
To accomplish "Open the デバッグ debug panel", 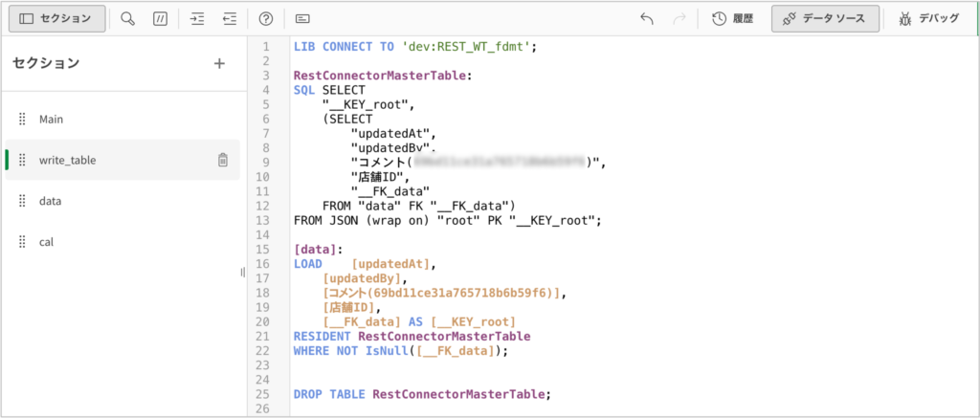I will pyautogui.click(x=929, y=18).
